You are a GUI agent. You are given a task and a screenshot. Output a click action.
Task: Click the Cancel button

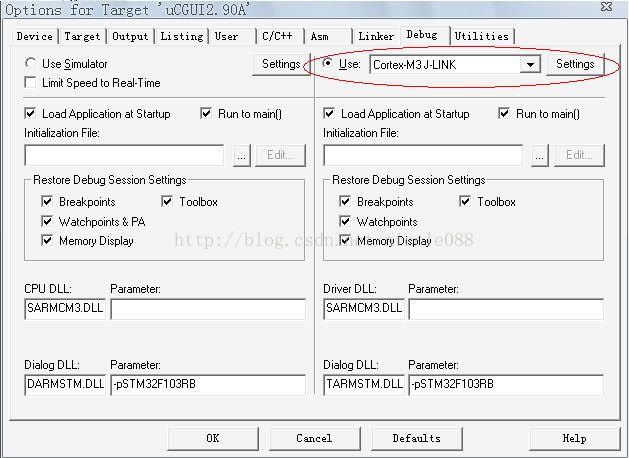314,439
